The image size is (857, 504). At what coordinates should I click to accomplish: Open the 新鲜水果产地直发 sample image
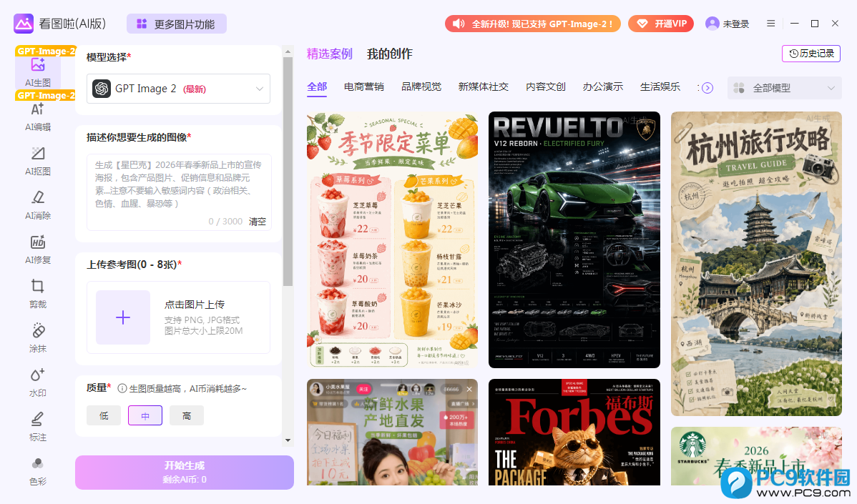(393, 433)
